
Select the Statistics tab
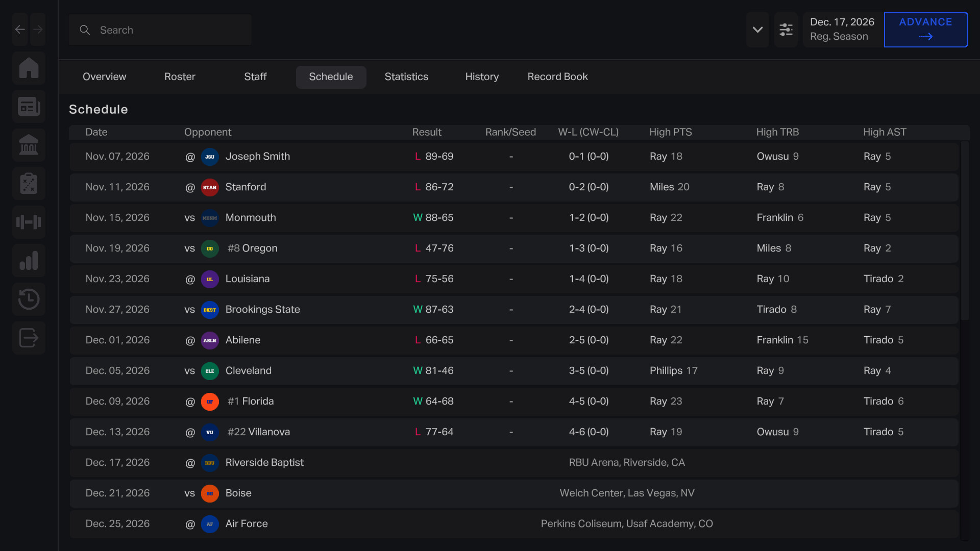[x=406, y=77]
